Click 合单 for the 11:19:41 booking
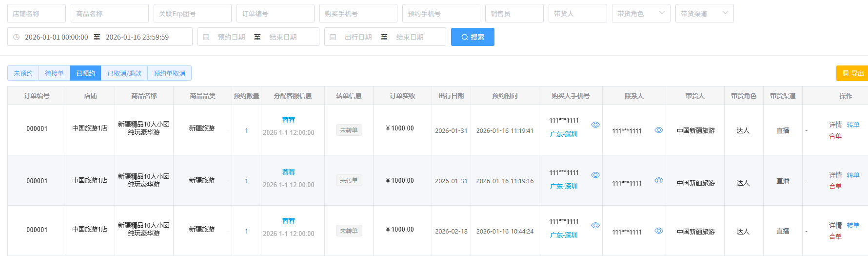 click(x=835, y=136)
